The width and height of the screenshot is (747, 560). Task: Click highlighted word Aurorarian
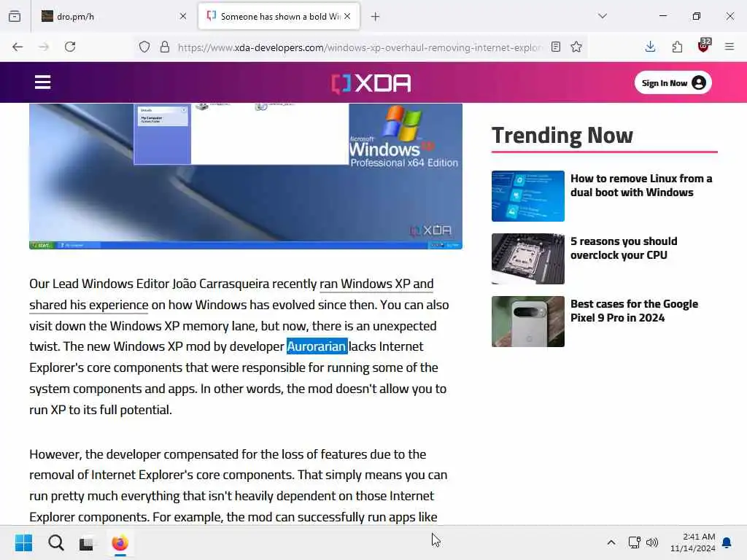(x=317, y=346)
